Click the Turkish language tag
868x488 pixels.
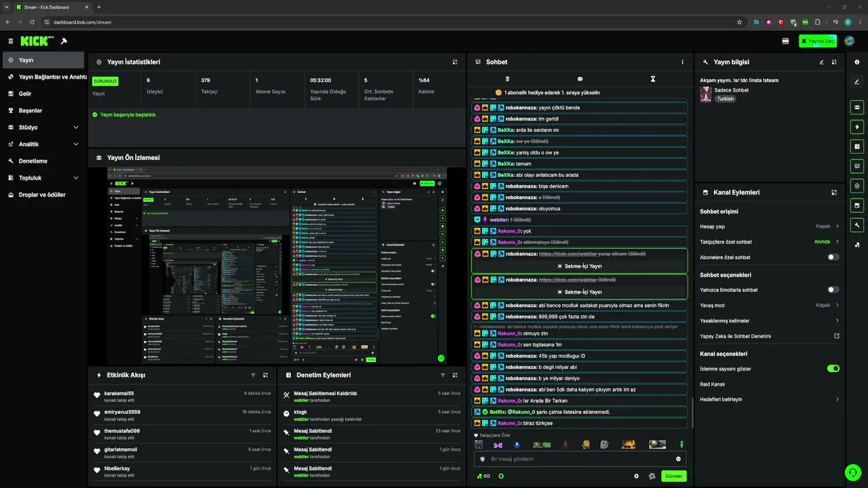tap(726, 99)
